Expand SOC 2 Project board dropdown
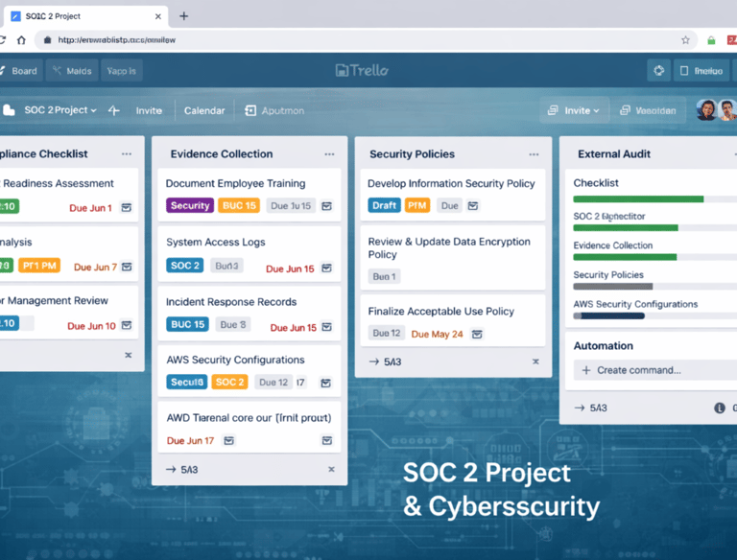The image size is (737, 560). coord(60,110)
